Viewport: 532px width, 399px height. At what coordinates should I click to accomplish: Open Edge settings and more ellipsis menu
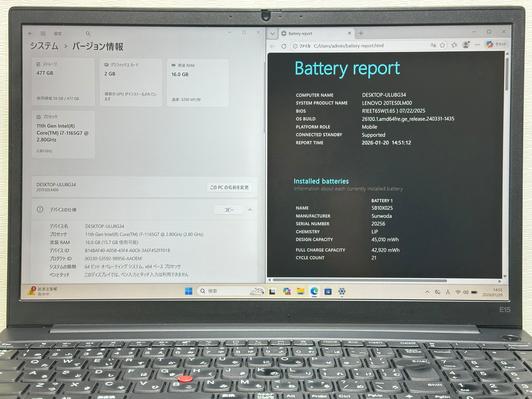pos(477,45)
